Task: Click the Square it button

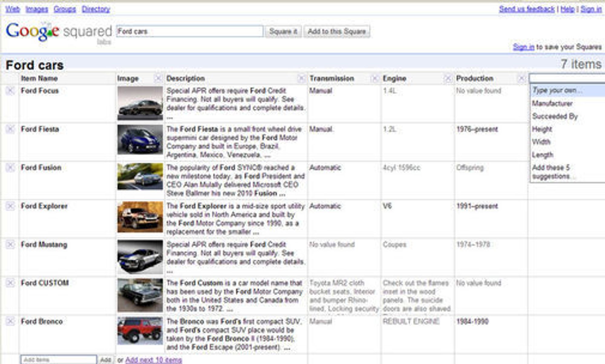Action: pos(283,31)
